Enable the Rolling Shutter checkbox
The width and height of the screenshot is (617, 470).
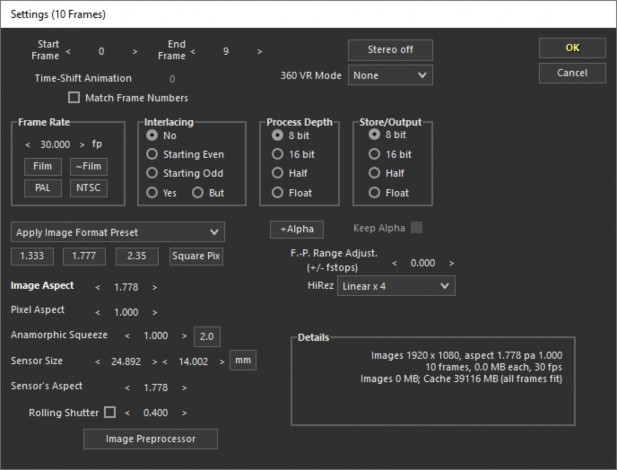click(110, 412)
